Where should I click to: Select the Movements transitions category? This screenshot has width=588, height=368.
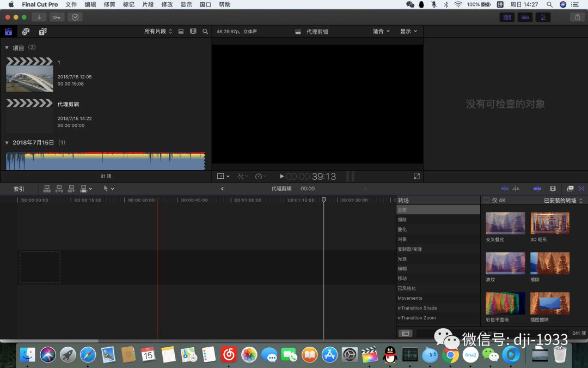(438, 298)
